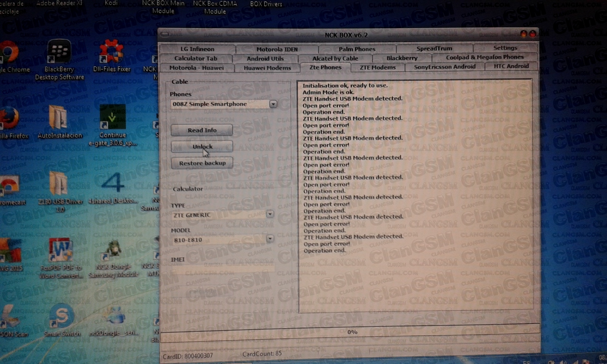The image size is (607, 364).
Task: Open BOX Drivers desktop shortcut
Action: (266, 4)
